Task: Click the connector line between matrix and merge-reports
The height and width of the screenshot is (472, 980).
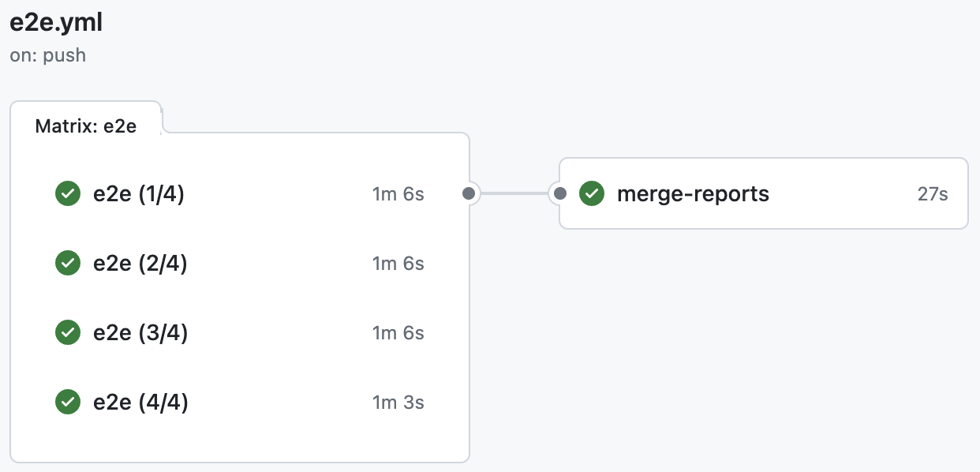Action: pos(514,193)
